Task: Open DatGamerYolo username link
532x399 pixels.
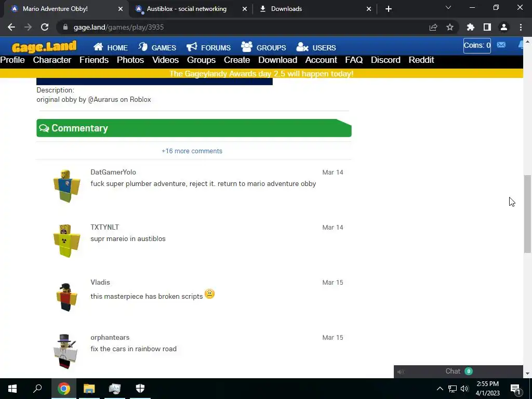Action: point(113,172)
